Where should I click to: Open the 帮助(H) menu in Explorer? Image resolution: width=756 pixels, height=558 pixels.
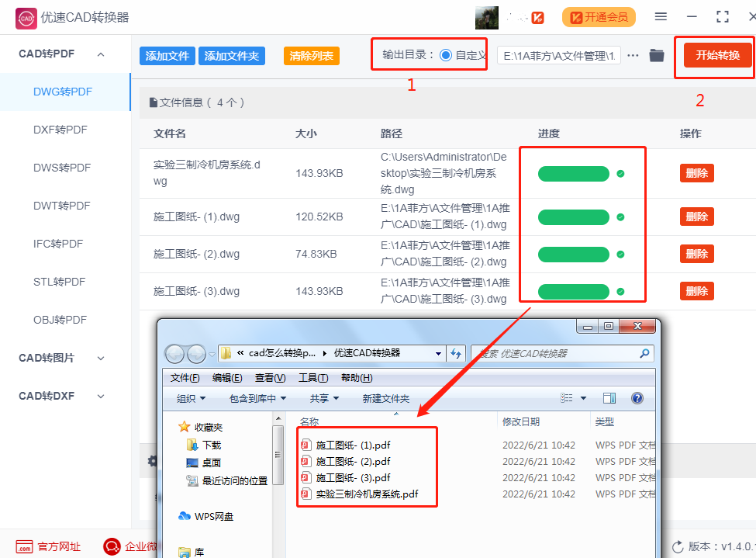357,378
